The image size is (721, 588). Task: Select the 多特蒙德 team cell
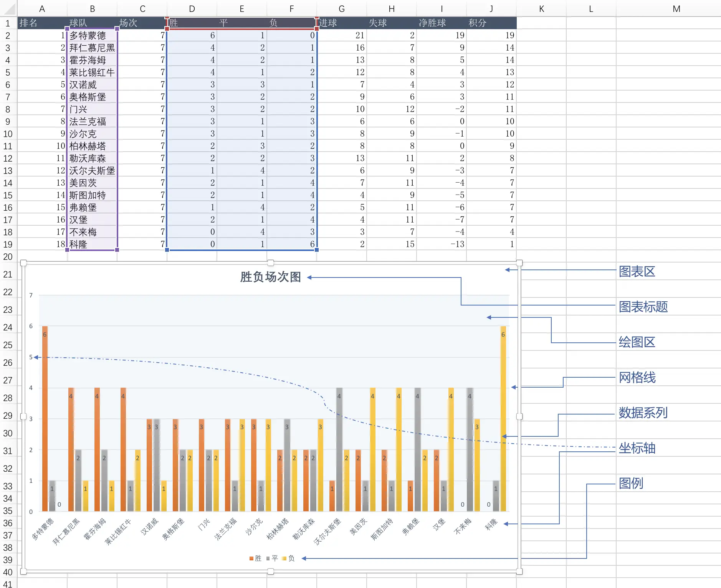pyautogui.click(x=92, y=35)
